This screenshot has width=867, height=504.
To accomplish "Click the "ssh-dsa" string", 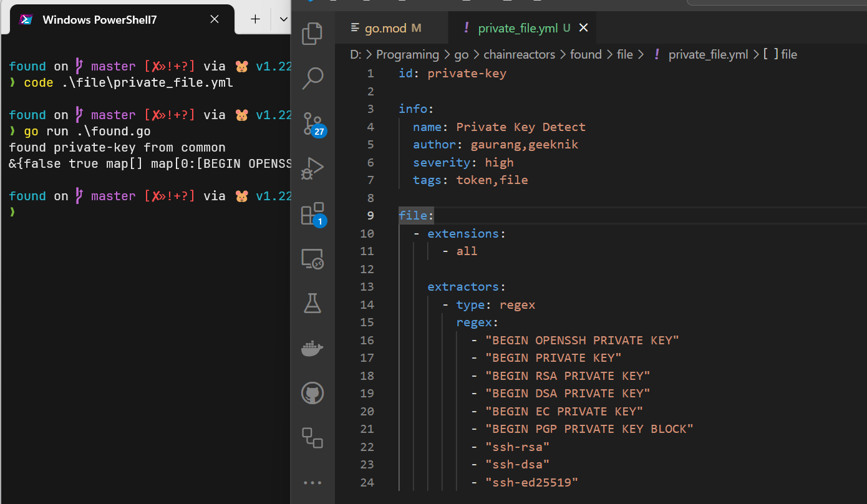I will (x=517, y=465).
